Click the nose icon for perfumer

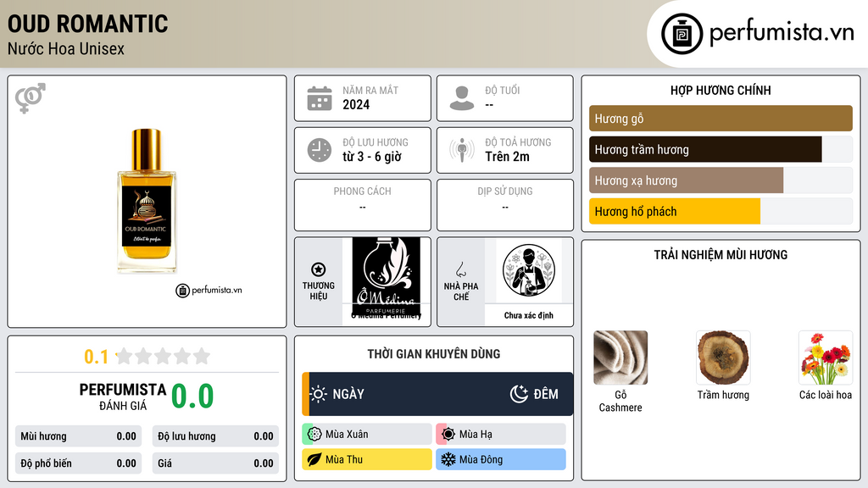(460, 269)
